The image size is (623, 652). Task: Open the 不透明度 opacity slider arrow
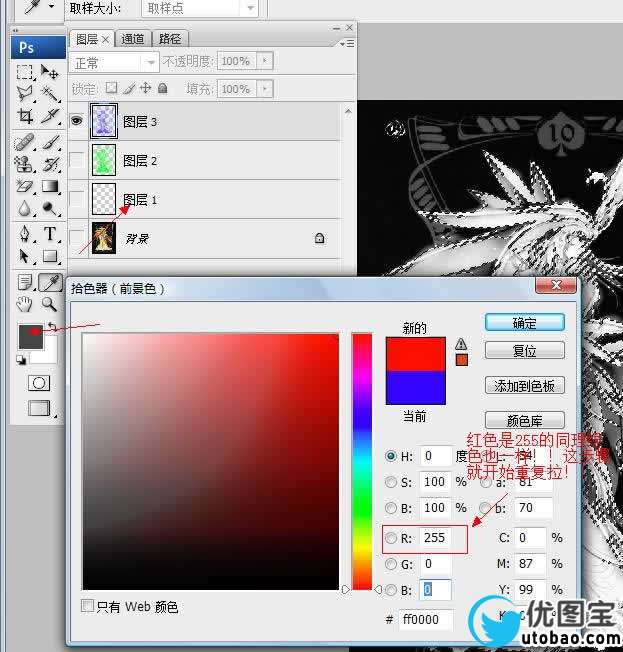[265, 61]
